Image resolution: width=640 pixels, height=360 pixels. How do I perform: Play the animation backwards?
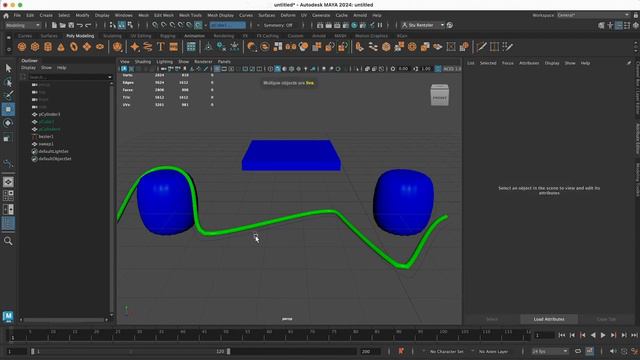tap(593, 335)
